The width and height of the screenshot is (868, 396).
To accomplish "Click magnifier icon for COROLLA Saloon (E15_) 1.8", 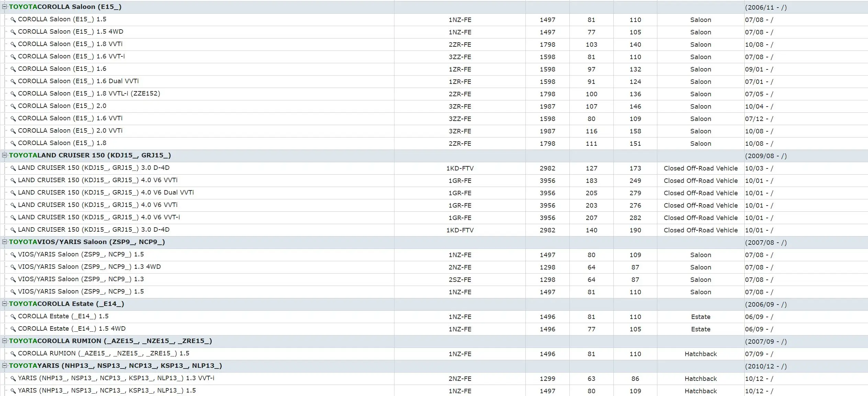I will pyautogui.click(x=13, y=143).
